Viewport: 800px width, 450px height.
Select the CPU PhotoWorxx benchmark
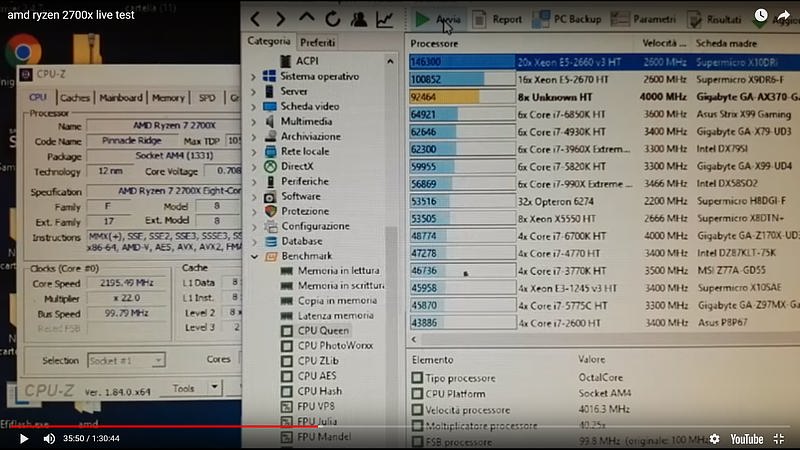coord(335,346)
